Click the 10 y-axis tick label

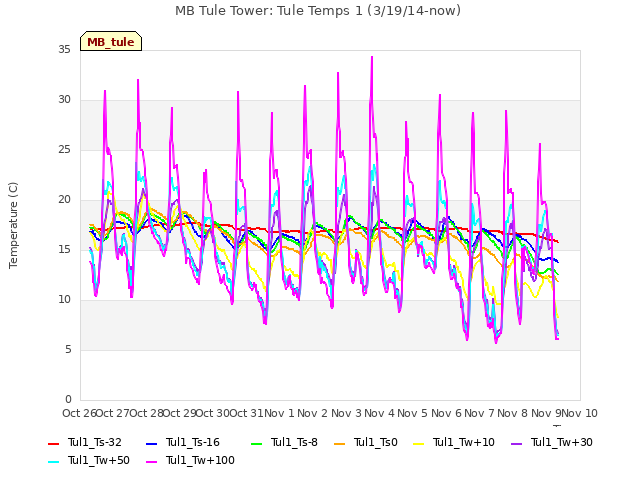[64, 300]
